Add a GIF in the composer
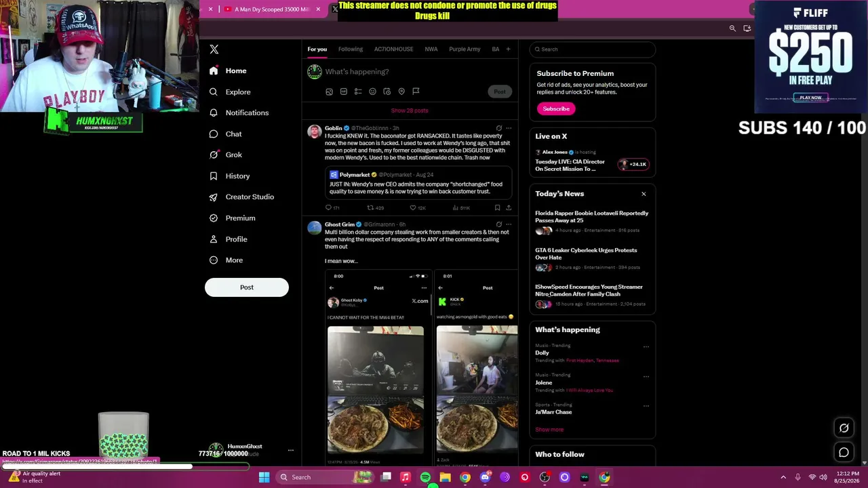Viewport: 868px width, 488px height. click(344, 91)
